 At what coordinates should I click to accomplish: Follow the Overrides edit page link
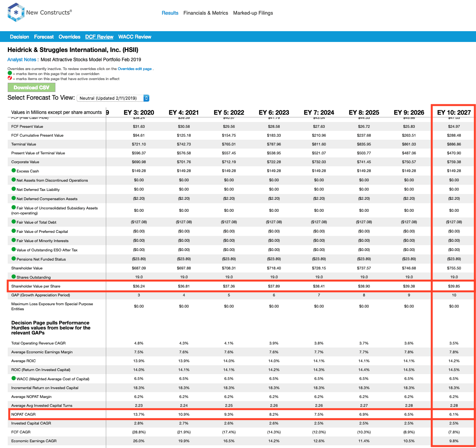click(x=135, y=69)
